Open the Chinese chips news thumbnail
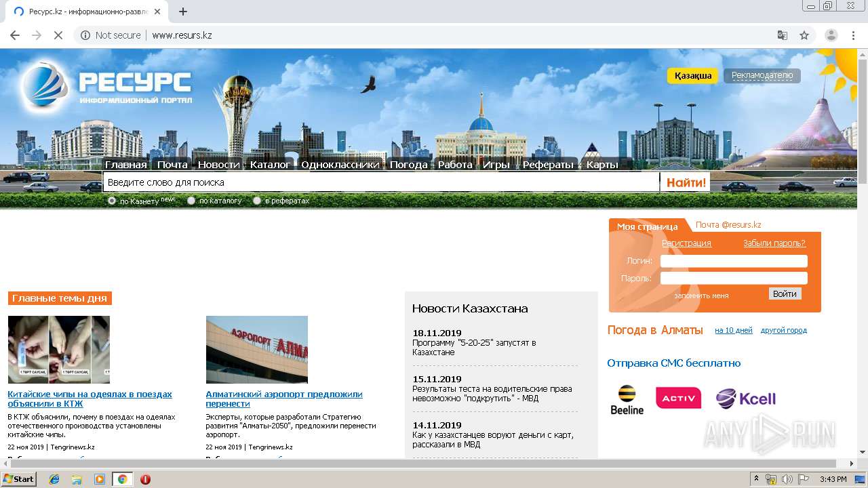 tap(59, 350)
